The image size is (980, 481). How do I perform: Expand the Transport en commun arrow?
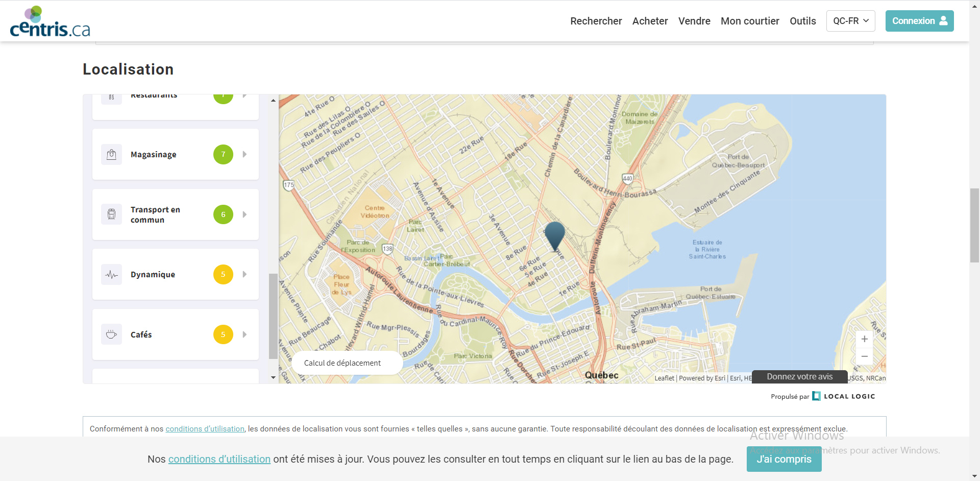click(x=245, y=214)
